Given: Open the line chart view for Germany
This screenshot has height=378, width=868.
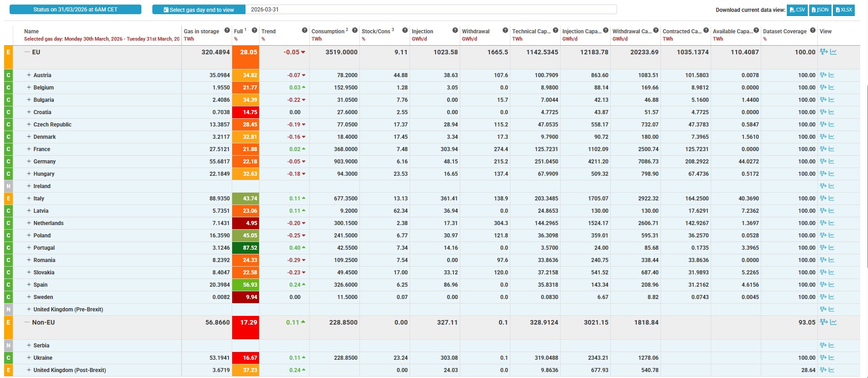Looking at the screenshot, I should tap(832, 162).
